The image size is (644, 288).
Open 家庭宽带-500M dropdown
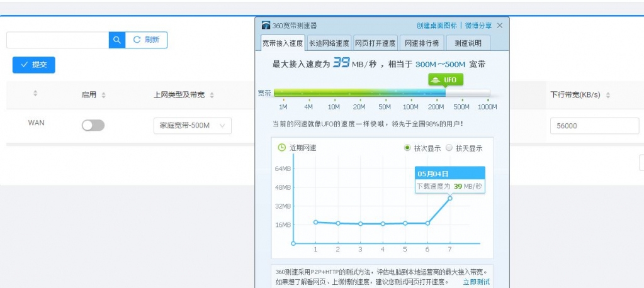(193, 126)
